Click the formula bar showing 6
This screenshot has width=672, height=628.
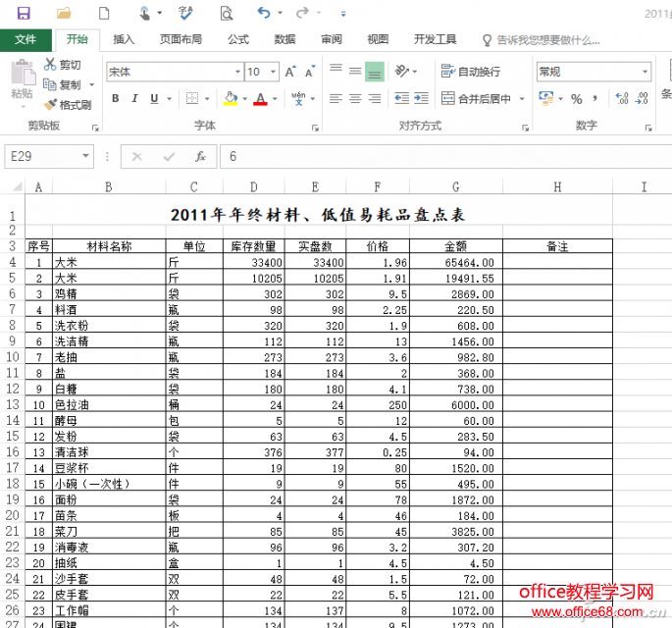[445, 156]
